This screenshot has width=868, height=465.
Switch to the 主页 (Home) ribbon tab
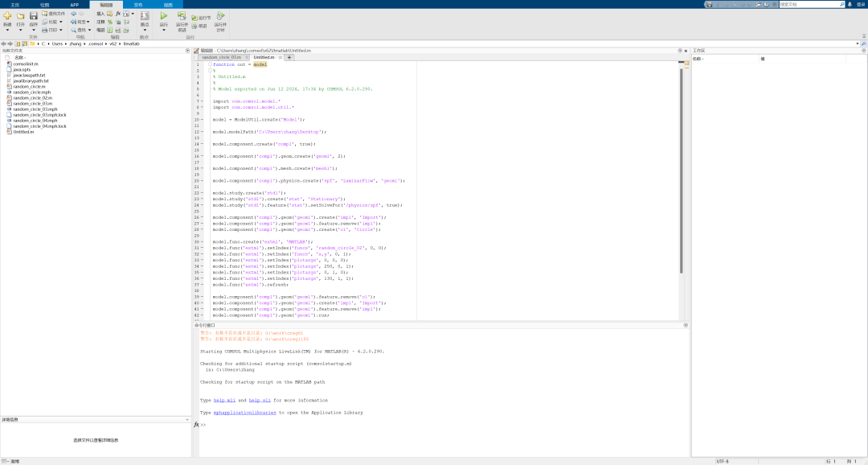pyautogui.click(x=14, y=4)
